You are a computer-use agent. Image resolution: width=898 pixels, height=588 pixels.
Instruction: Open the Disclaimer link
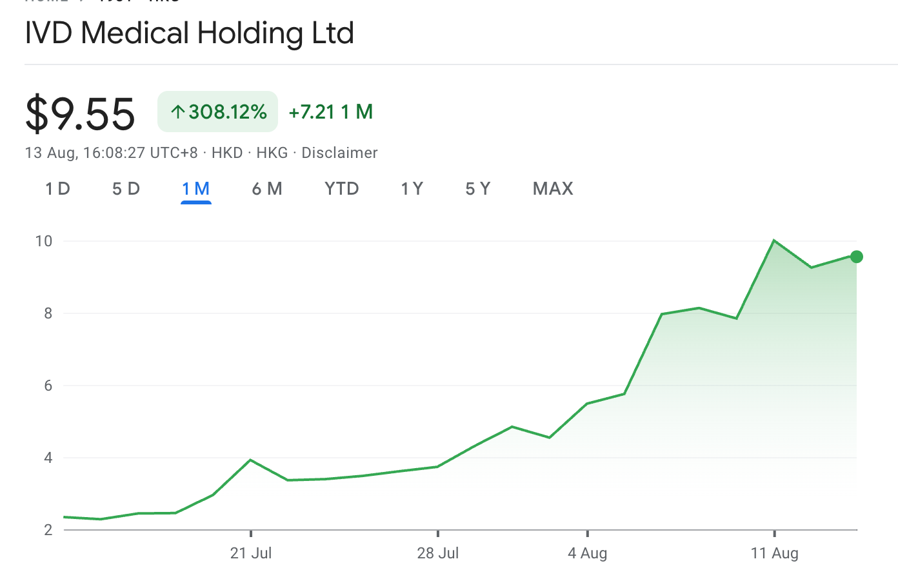339,153
